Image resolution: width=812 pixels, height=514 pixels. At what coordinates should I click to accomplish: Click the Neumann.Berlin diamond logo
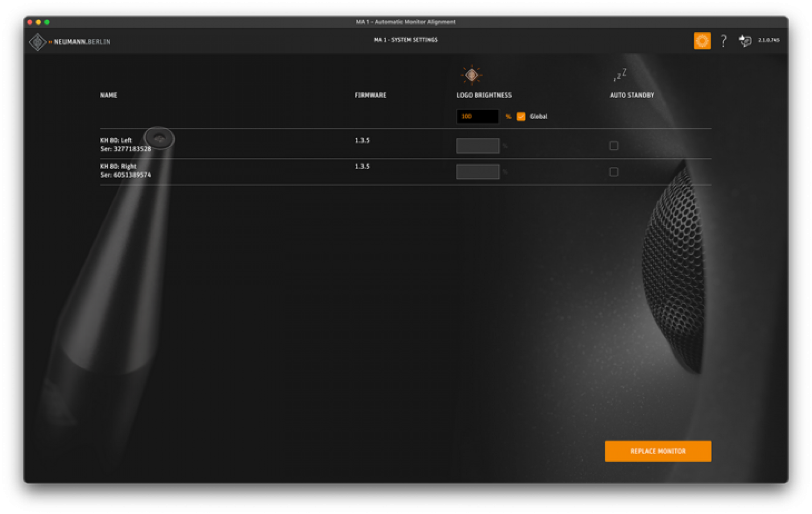tap(37, 42)
